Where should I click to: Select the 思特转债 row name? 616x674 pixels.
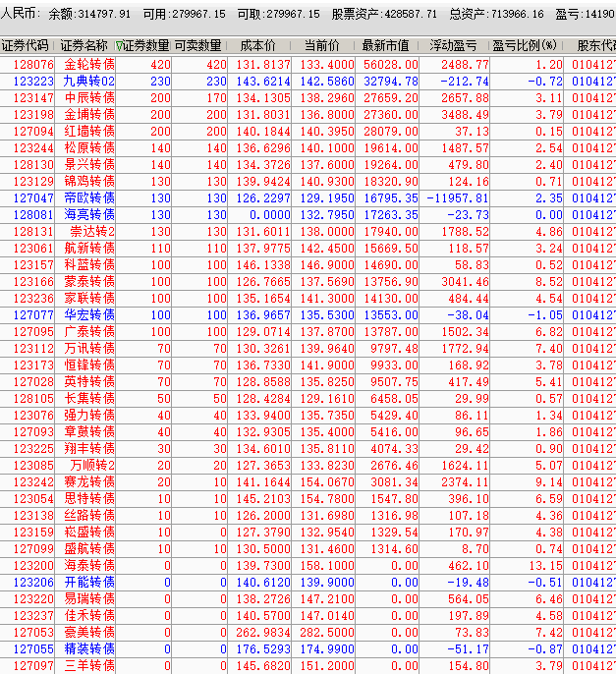(x=89, y=499)
